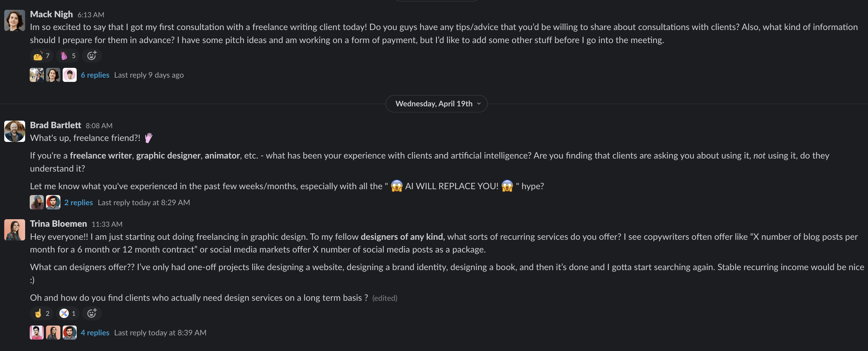Screen dimensions: 868x351
Task: Open the 4 replies thread on Trina's post
Action: (95, 332)
